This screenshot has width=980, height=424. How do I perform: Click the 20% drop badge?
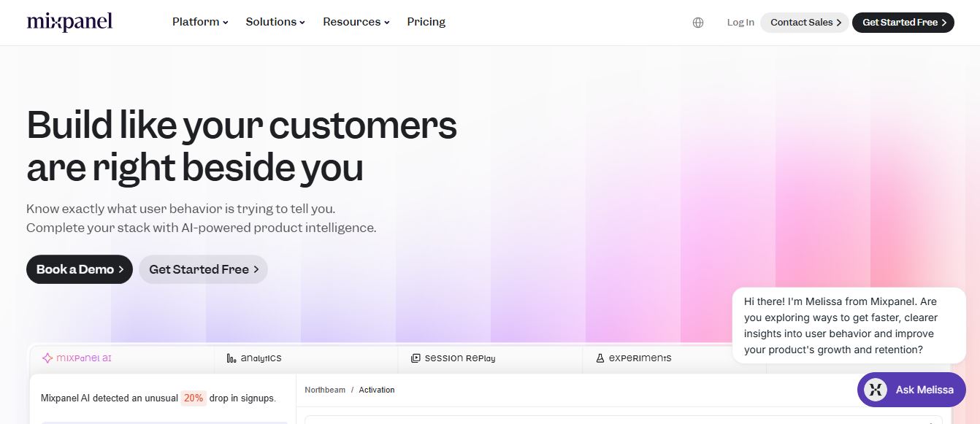pyautogui.click(x=194, y=398)
